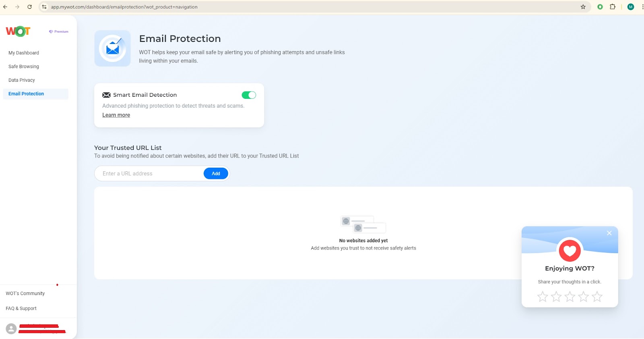Click the Smart Email Detection envelope icon
This screenshot has width=644, height=339.
106,95
